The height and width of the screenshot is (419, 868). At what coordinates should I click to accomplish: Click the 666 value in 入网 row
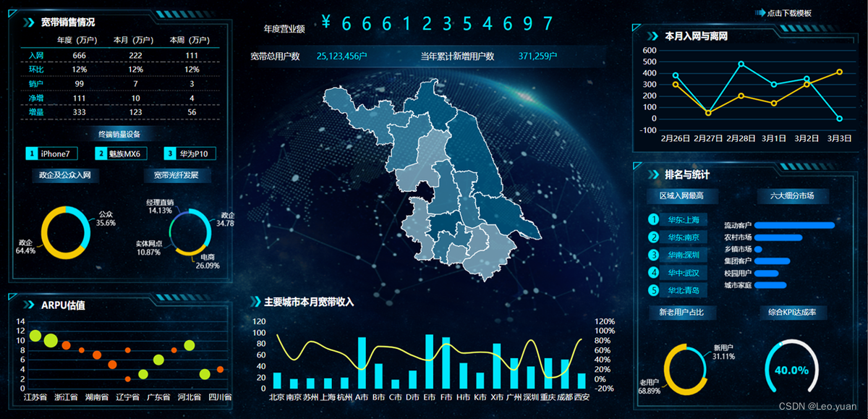click(x=80, y=56)
